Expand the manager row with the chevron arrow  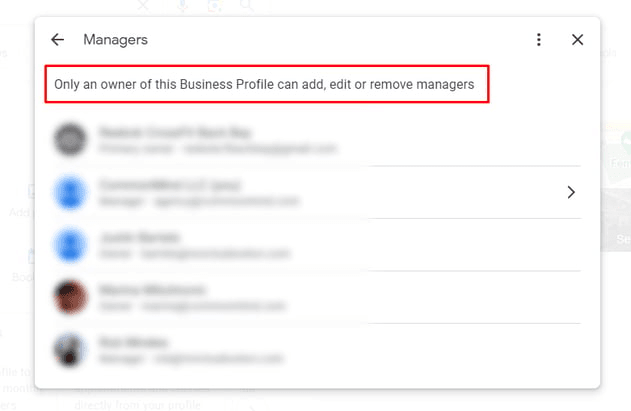coord(571,192)
